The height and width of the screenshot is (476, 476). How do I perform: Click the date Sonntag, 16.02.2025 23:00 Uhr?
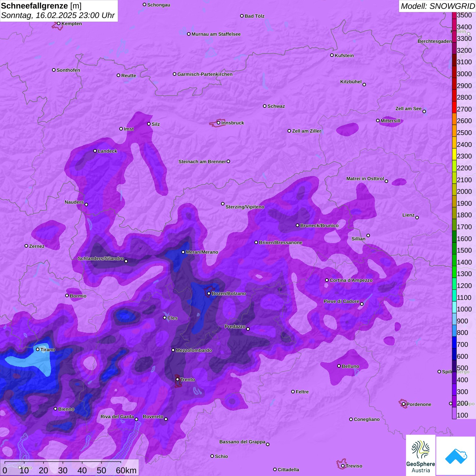pos(58,15)
